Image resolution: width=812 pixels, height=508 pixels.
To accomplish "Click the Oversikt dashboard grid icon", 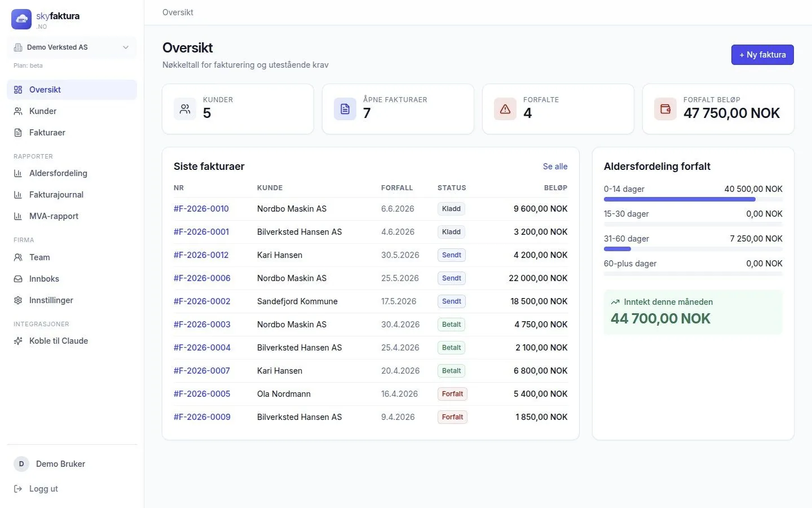I will click(18, 90).
